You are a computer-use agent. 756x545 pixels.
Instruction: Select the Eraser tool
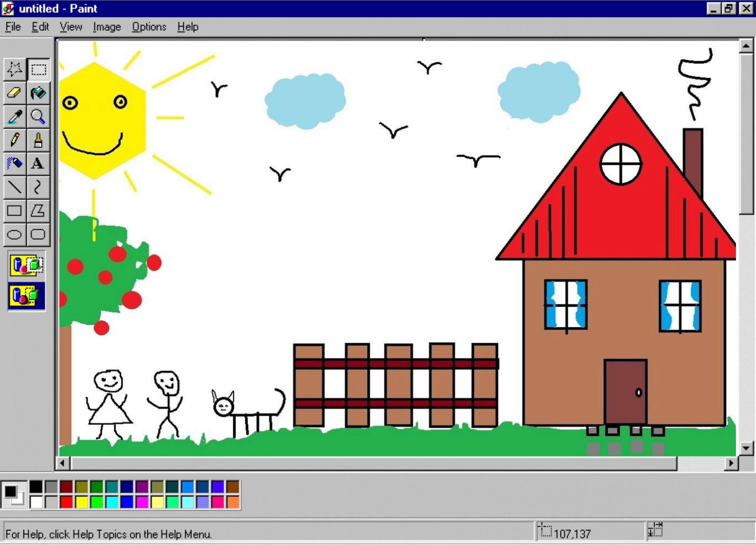(15, 93)
